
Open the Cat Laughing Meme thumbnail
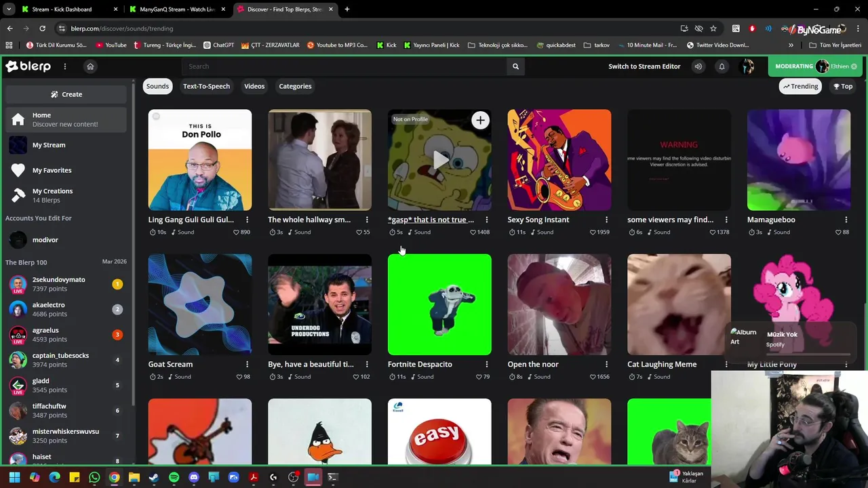tap(679, 304)
